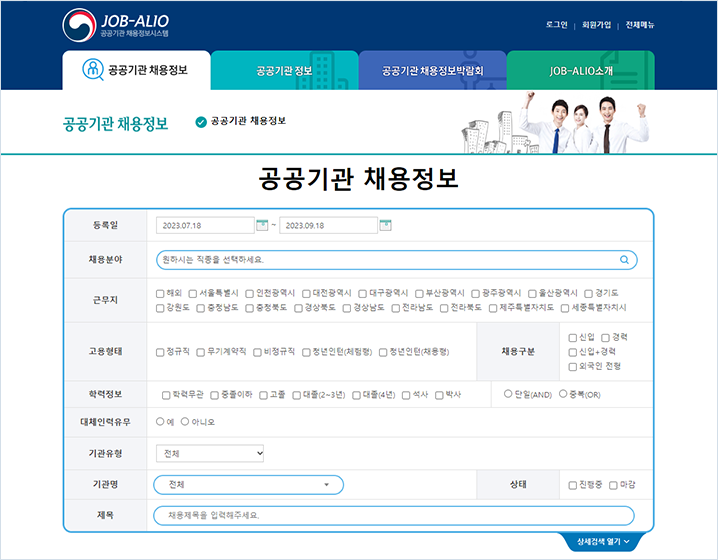Click the JOB-ALIO logo in the header
This screenshot has height=560, width=718.
coord(118,25)
